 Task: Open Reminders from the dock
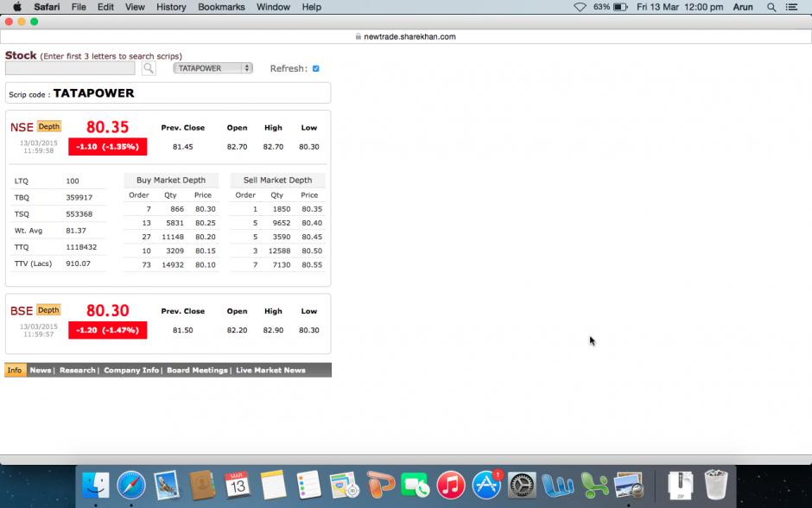[308, 486]
